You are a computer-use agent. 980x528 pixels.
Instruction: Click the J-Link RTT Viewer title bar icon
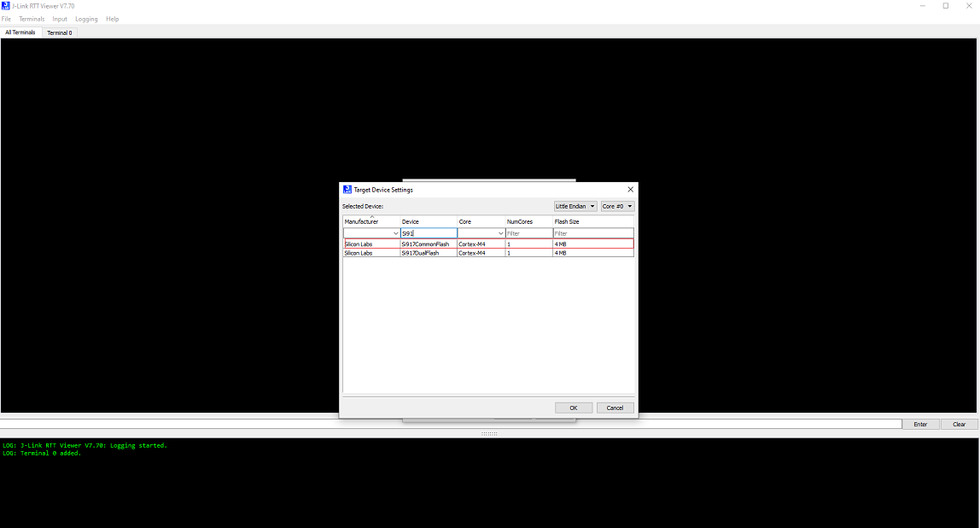5,6
